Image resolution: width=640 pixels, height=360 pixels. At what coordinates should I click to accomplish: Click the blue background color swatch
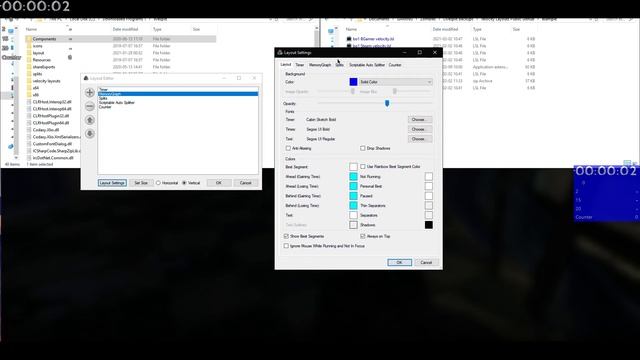coord(353,82)
